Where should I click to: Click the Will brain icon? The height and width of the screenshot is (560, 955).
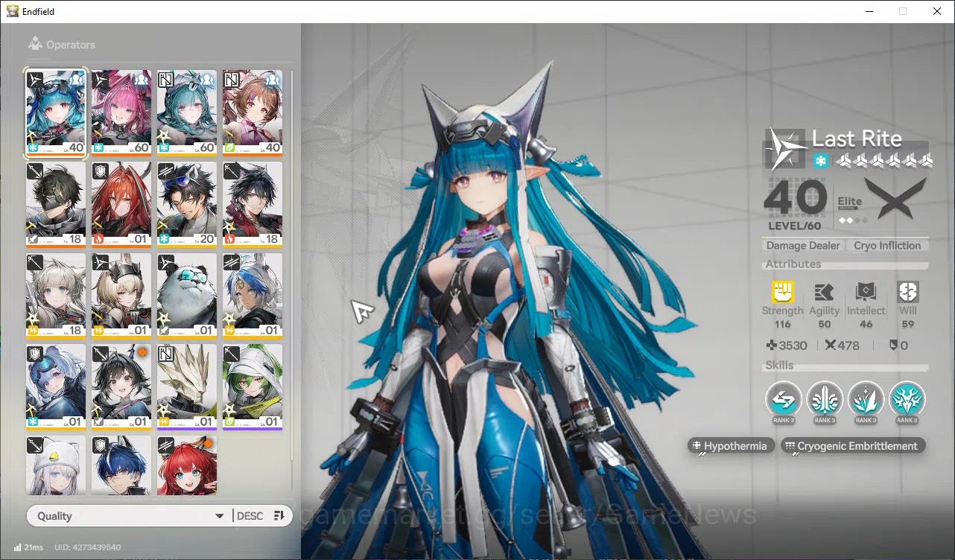click(x=908, y=292)
